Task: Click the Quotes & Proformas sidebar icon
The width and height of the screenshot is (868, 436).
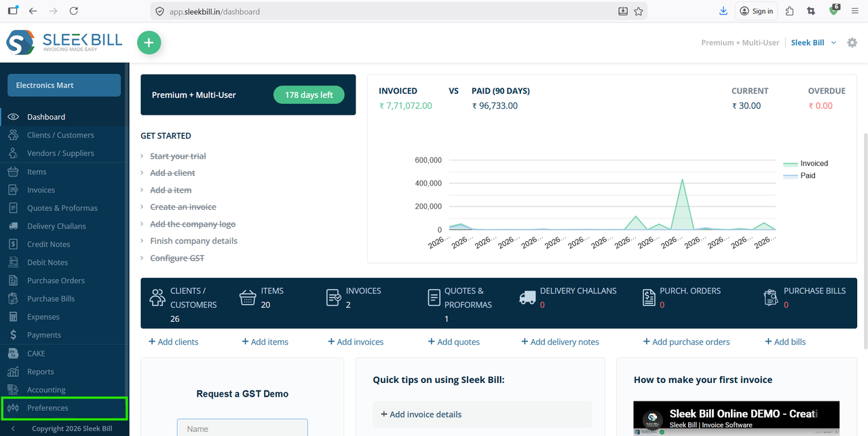Action: pos(13,208)
